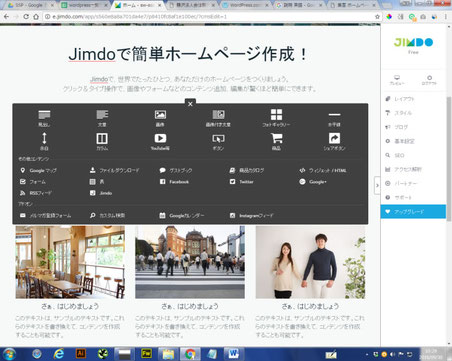
Task: Add a Store Item (商品) element
Action: (x=276, y=141)
